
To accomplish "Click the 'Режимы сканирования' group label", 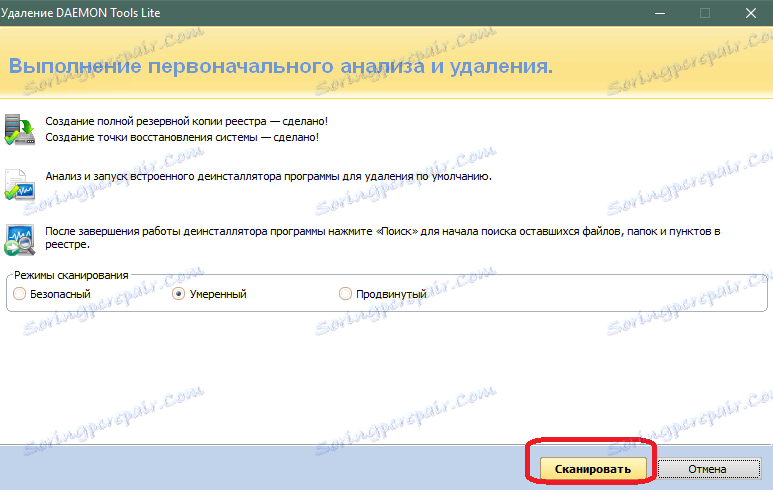I will pos(71,275).
